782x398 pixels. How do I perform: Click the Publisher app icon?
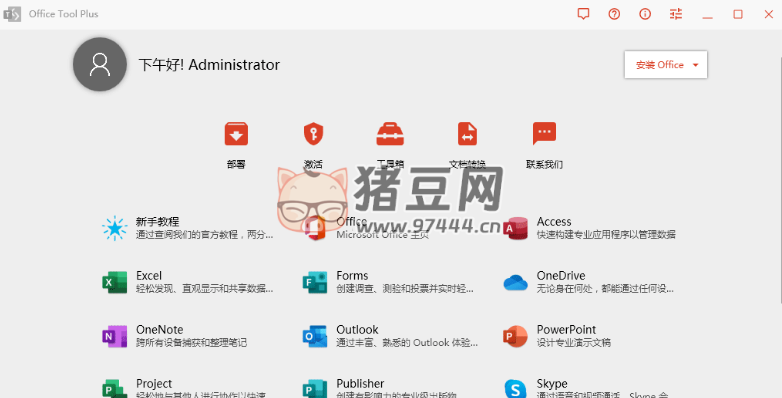click(315, 388)
